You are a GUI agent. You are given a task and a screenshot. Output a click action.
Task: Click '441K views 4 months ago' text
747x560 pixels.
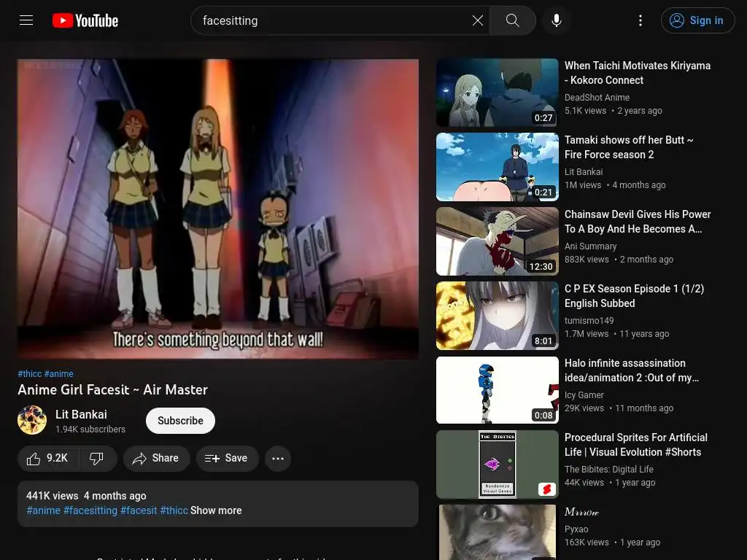86,496
